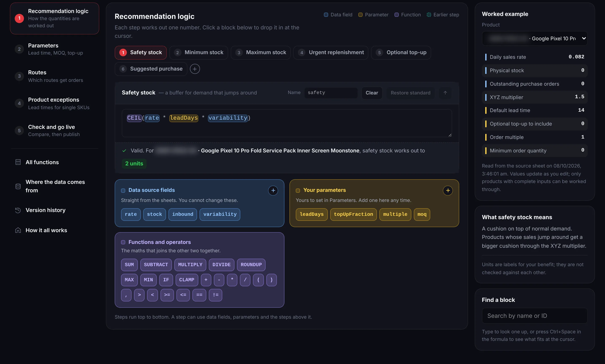This screenshot has width=605, height=364.
Task: Insert the plus operator block
Action: [x=206, y=280]
